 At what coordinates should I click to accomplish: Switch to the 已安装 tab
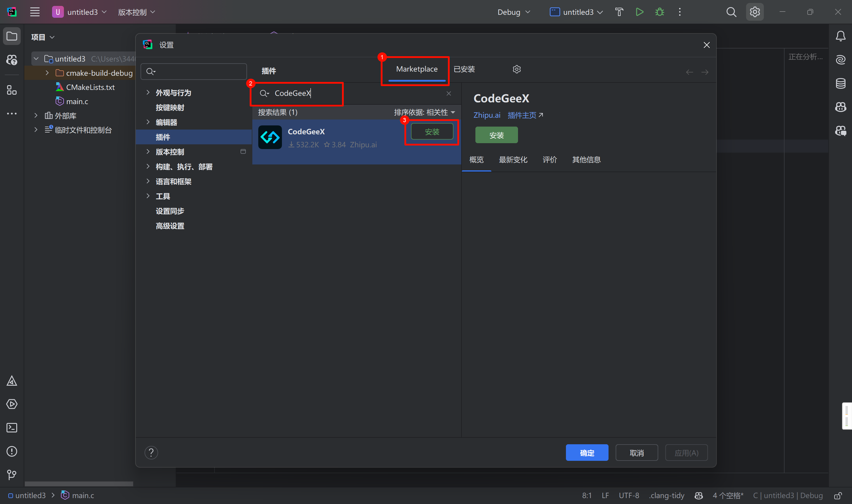[x=464, y=69]
